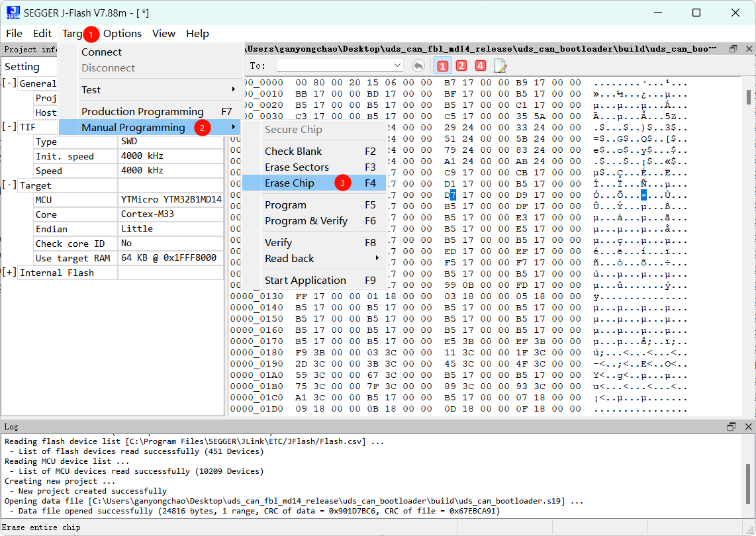Float the Log panel using its undock icon
Image resolution: width=756 pixels, height=536 pixels.
point(732,427)
